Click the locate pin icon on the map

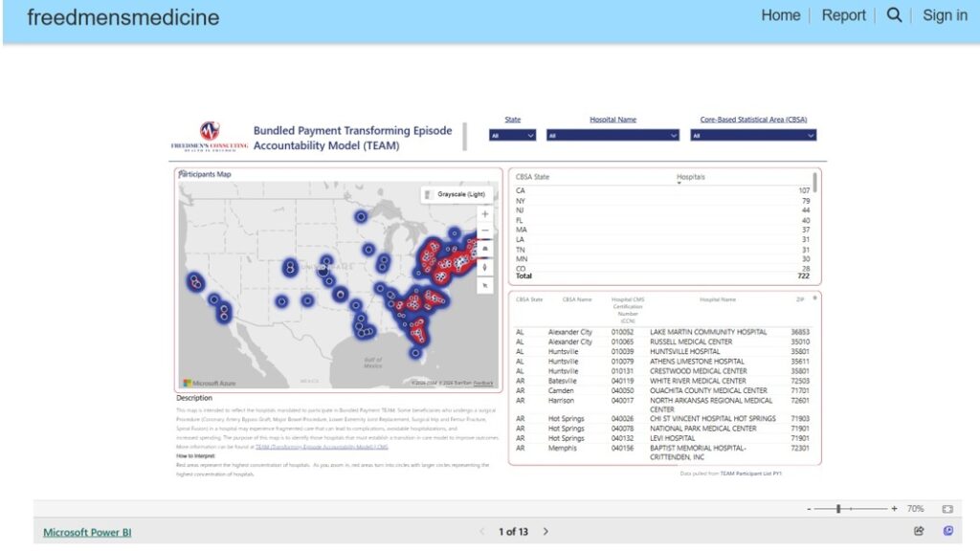485,265
